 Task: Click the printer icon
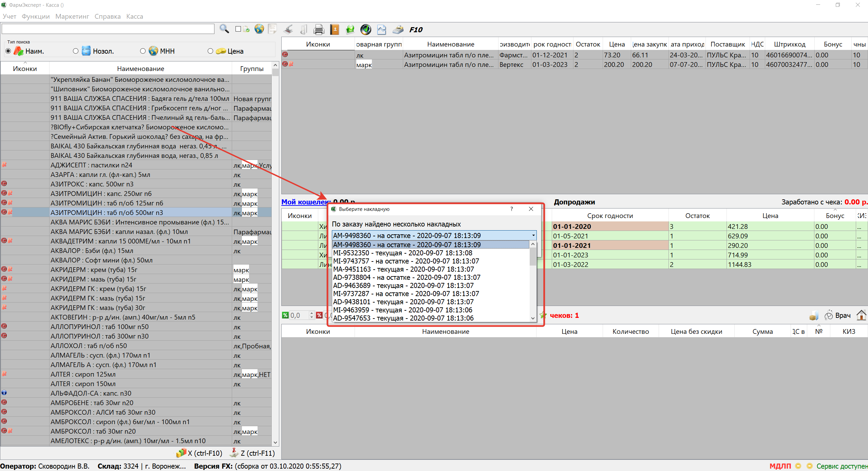click(319, 30)
